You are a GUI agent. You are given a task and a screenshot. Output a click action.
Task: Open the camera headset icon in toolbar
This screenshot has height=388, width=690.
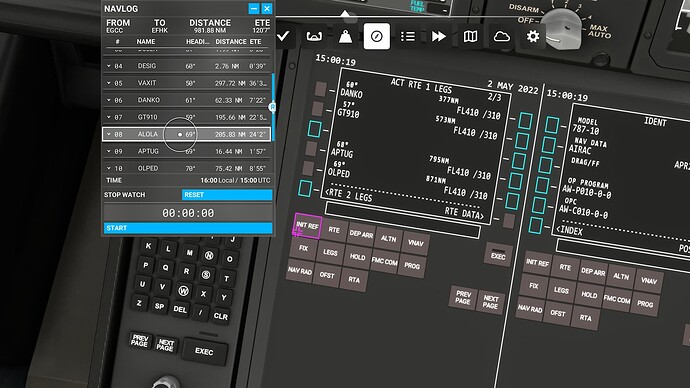tap(314, 37)
